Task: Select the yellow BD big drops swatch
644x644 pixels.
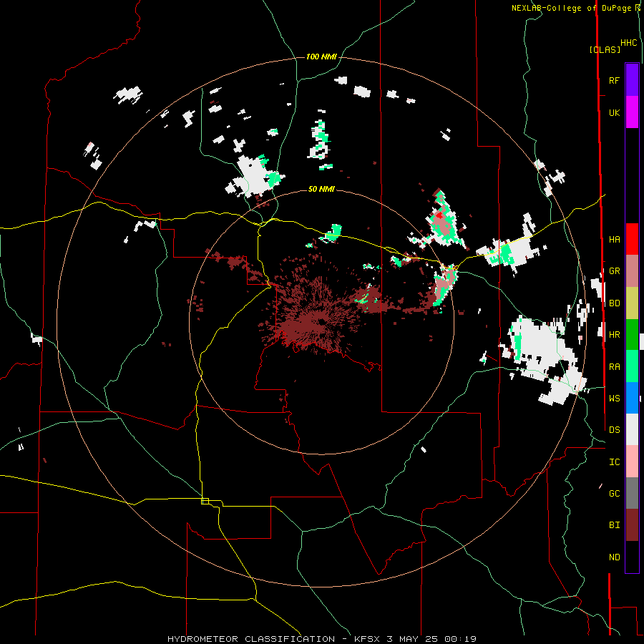Action: pyautogui.click(x=632, y=303)
